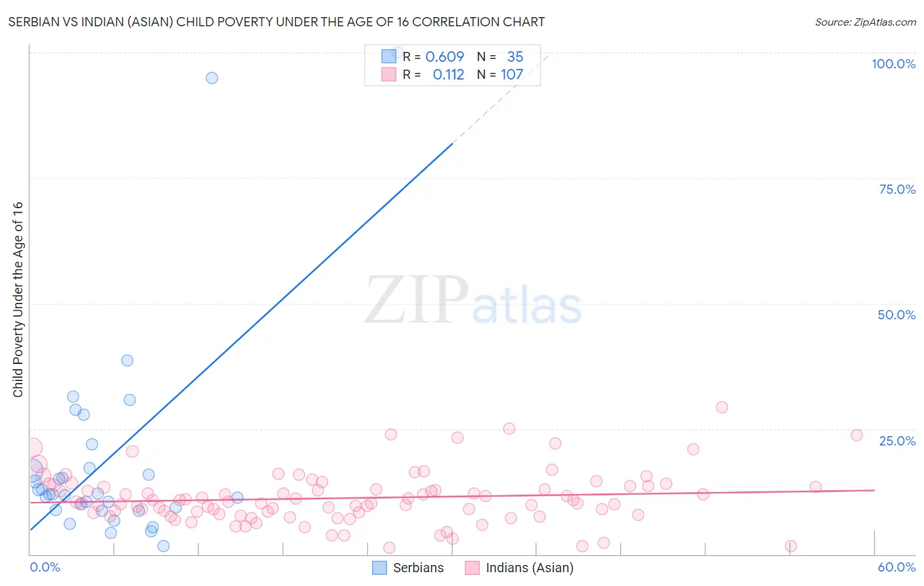Click the 25.0% y-axis tick label
Screen dimensions: 924x586
click(897, 441)
